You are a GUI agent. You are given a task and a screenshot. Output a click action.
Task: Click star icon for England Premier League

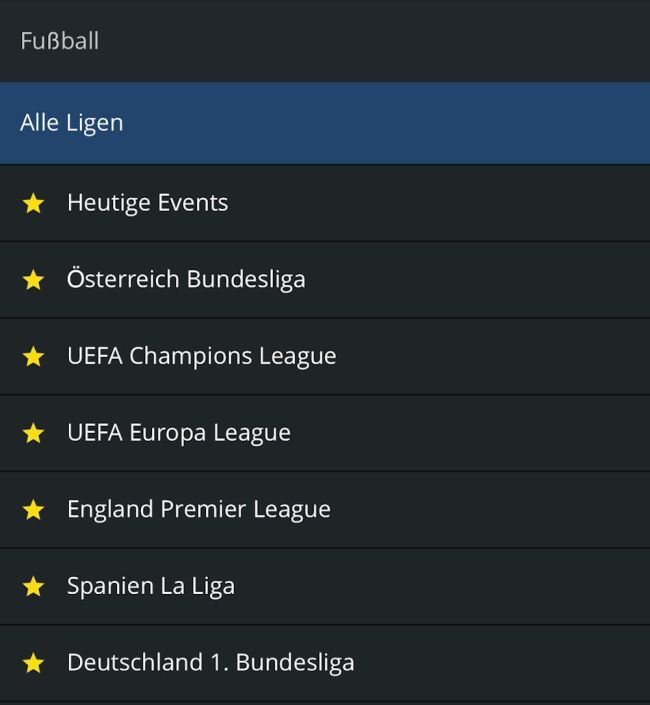33,510
